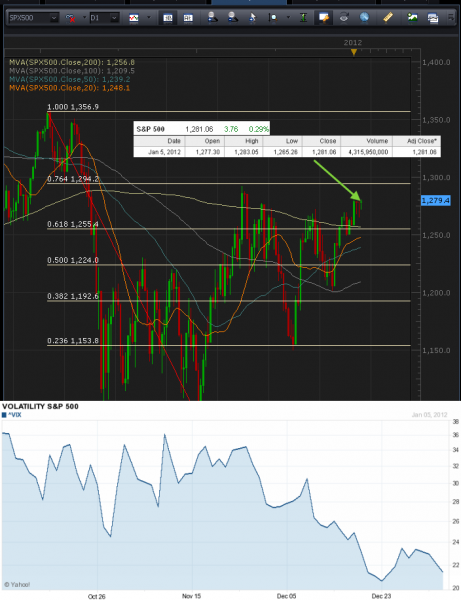Click the current price tag 1,279.4

436,201
